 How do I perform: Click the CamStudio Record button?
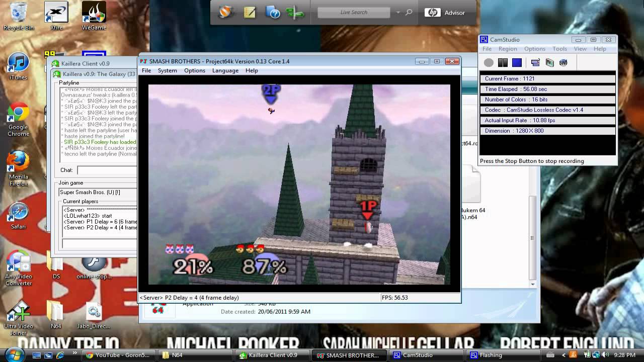point(489,62)
